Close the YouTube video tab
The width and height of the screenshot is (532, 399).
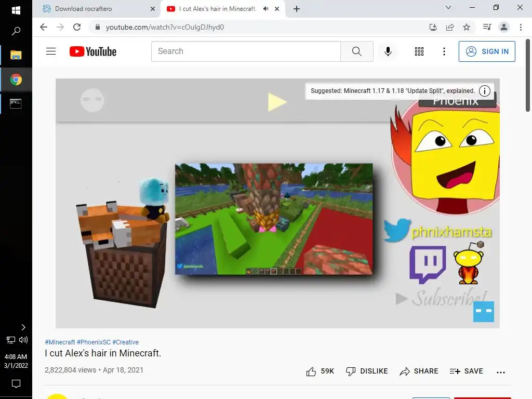[277, 9]
